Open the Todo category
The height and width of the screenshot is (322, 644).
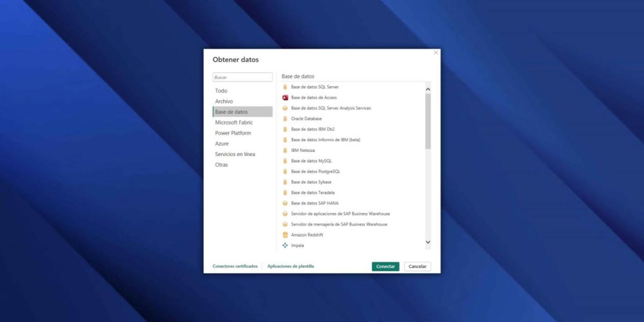point(221,91)
